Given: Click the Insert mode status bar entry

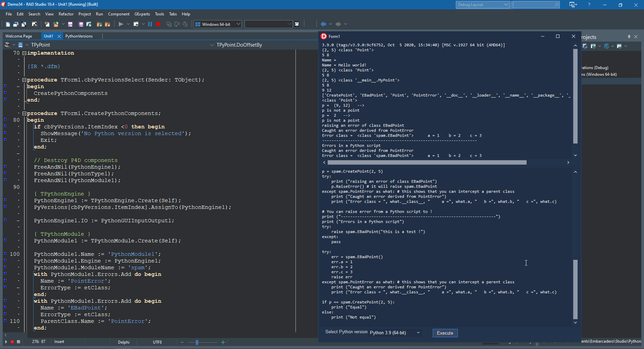Looking at the screenshot, I should (x=59, y=342).
